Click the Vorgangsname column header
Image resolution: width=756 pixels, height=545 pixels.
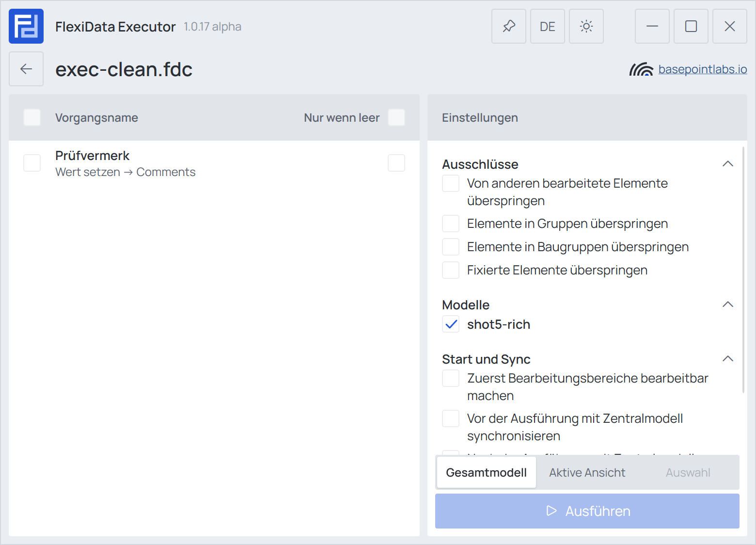pos(96,118)
